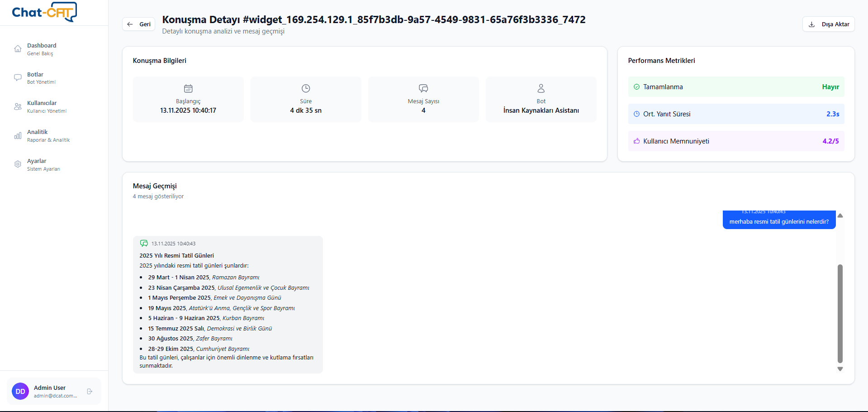Click the clock icon above Süre
868x412 pixels.
coord(306,88)
